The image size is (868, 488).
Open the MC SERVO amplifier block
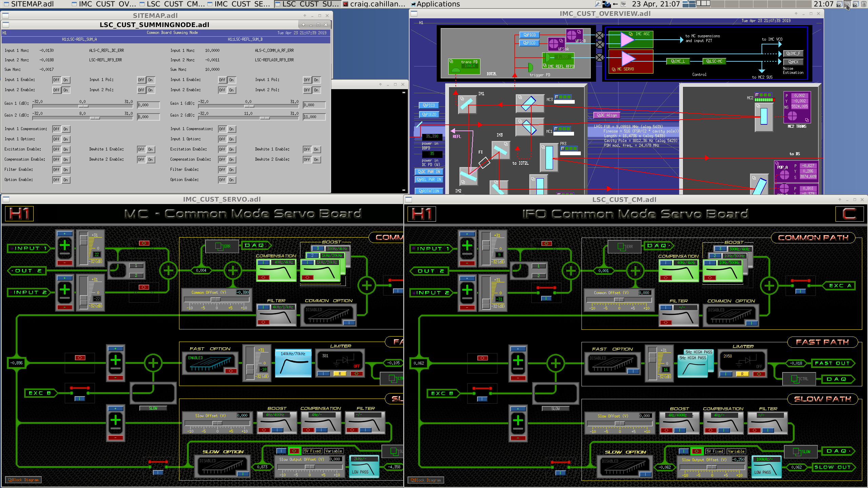[630, 61]
